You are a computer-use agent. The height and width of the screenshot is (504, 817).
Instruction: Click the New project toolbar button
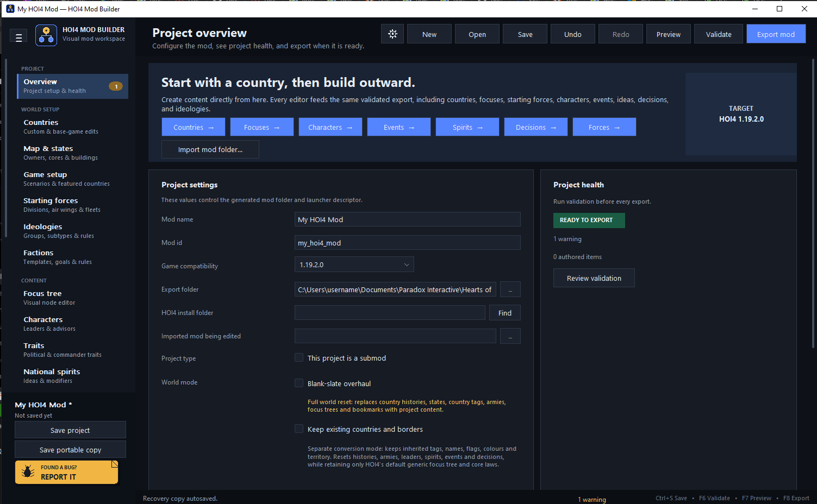pos(429,34)
